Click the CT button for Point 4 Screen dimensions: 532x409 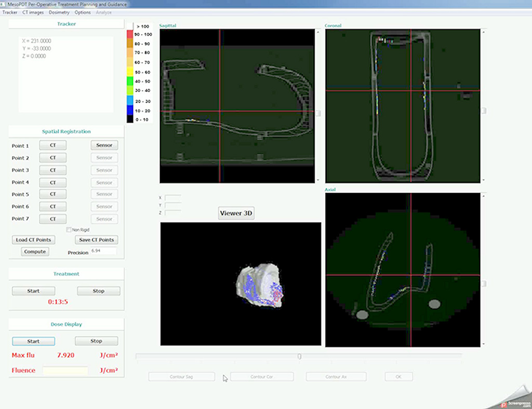53,182
